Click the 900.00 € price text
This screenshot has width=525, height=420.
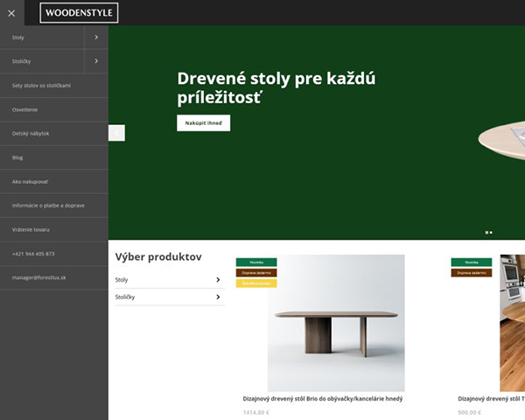coord(469,412)
